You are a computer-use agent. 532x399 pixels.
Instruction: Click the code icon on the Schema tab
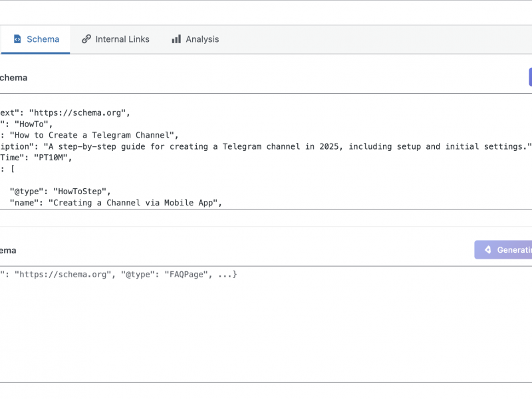point(17,39)
